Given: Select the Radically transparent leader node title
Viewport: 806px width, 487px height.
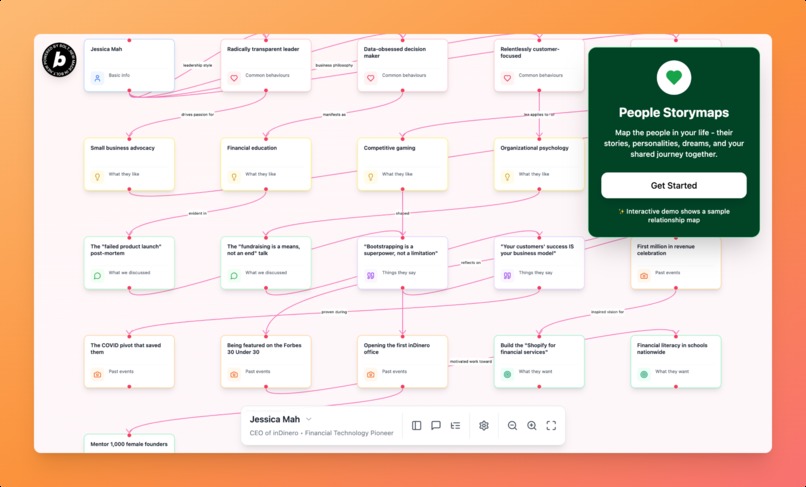Looking at the screenshot, I should click(x=263, y=49).
